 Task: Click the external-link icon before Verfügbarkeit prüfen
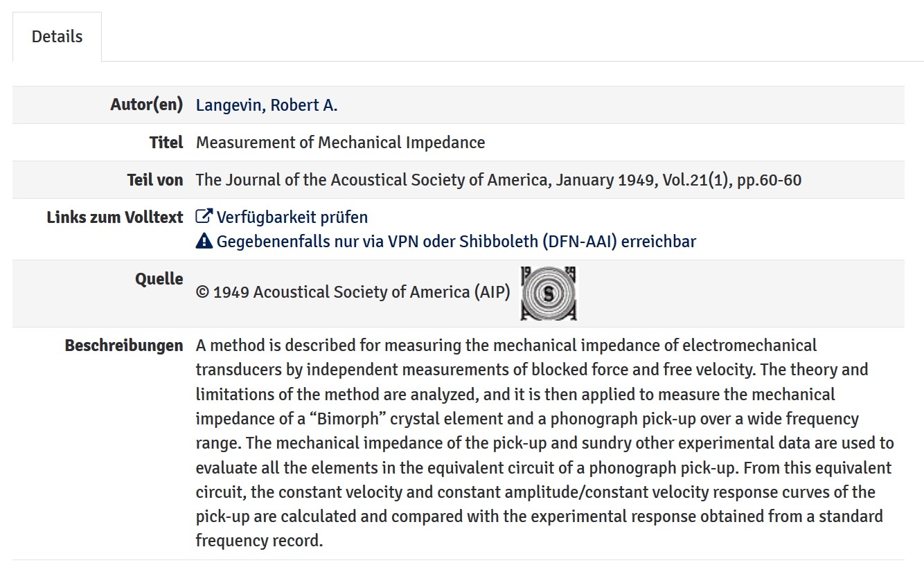tap(204, 217)
